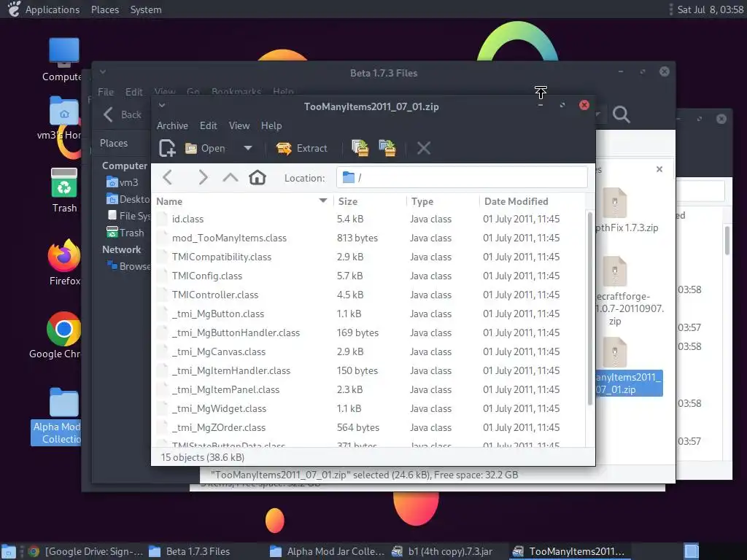Select _tmi_MgCanvas.class file

click(x=368, y=352)
